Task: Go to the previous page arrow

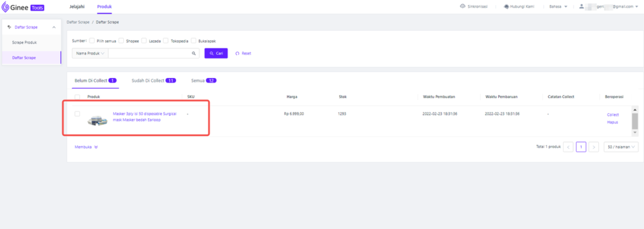Action: (568, 147)
